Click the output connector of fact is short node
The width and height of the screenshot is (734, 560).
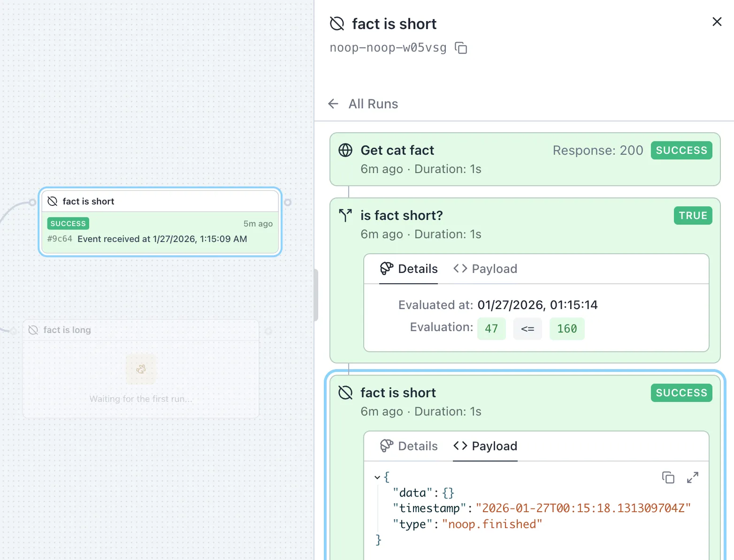coord(288,202)
